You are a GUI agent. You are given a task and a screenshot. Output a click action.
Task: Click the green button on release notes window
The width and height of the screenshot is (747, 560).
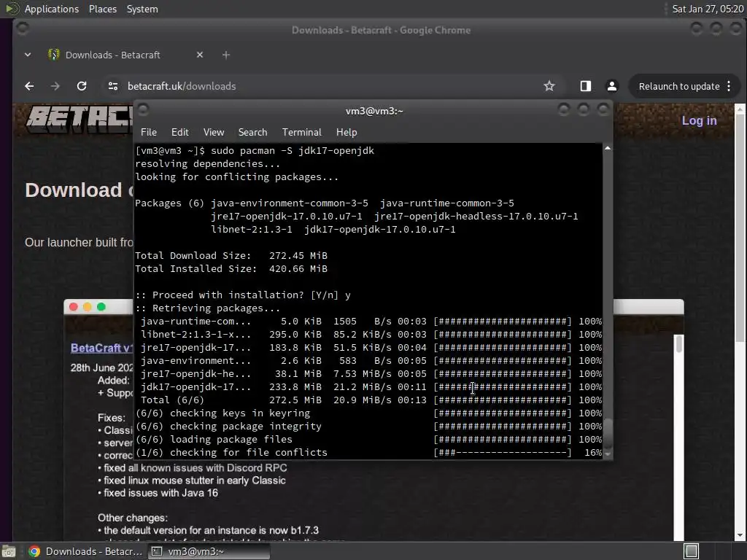[x=101, y=307]
